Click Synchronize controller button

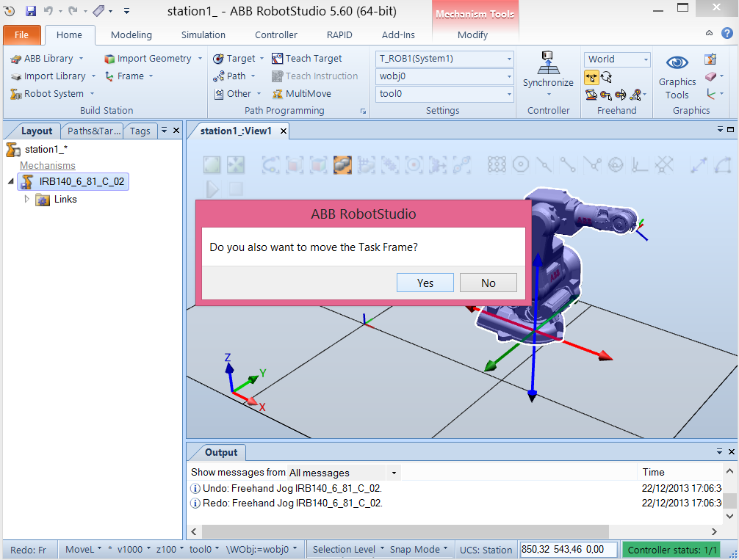pos(548,73)
